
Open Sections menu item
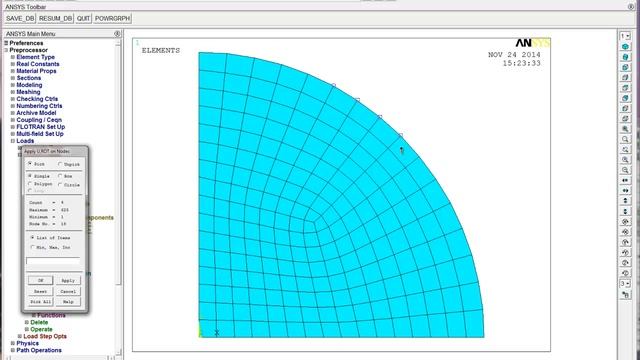coord(29,78)
